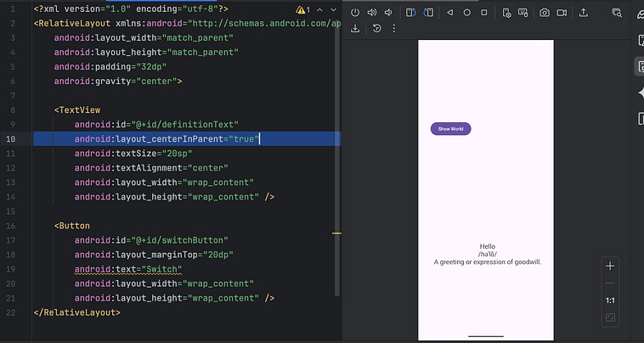Open emulator extended controls three-dot menu
644x343 pixels.
(394, 28)
